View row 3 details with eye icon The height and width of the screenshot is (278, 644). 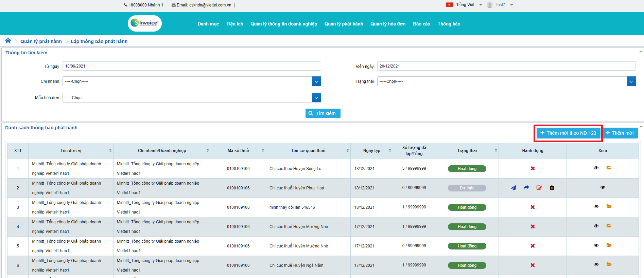[x=596, y=207]
